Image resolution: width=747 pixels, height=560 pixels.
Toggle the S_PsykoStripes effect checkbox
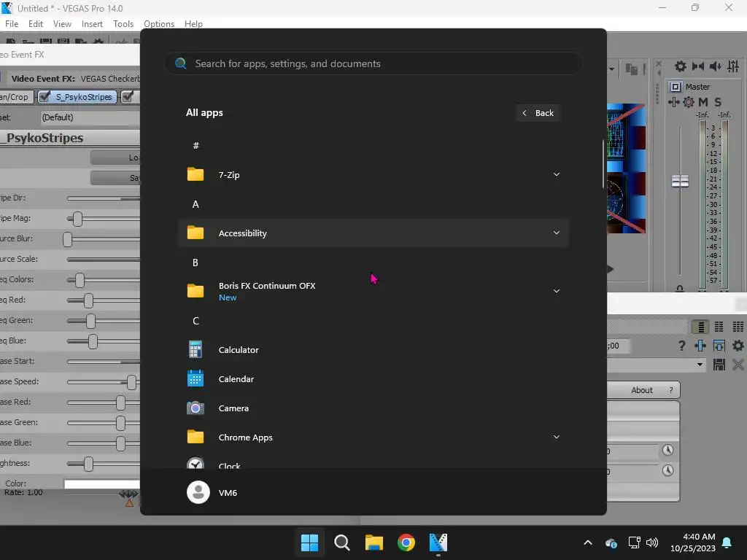coord(44,97)
